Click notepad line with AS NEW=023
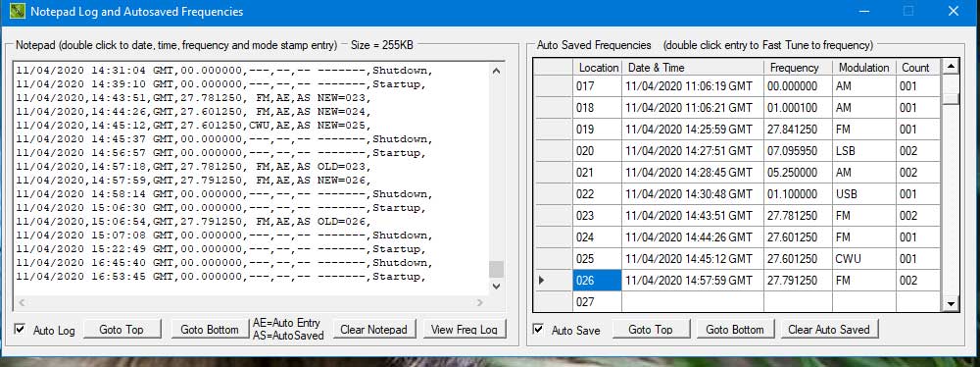980x367 pixels. click(193, 98)
